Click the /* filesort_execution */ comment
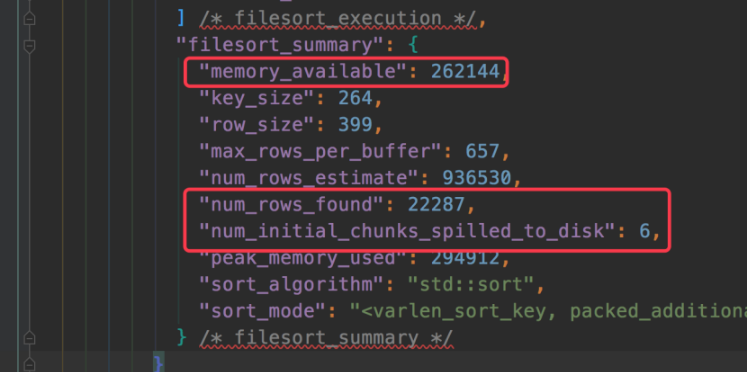Viewport: 748px width, 372px height. pos(337,19)
